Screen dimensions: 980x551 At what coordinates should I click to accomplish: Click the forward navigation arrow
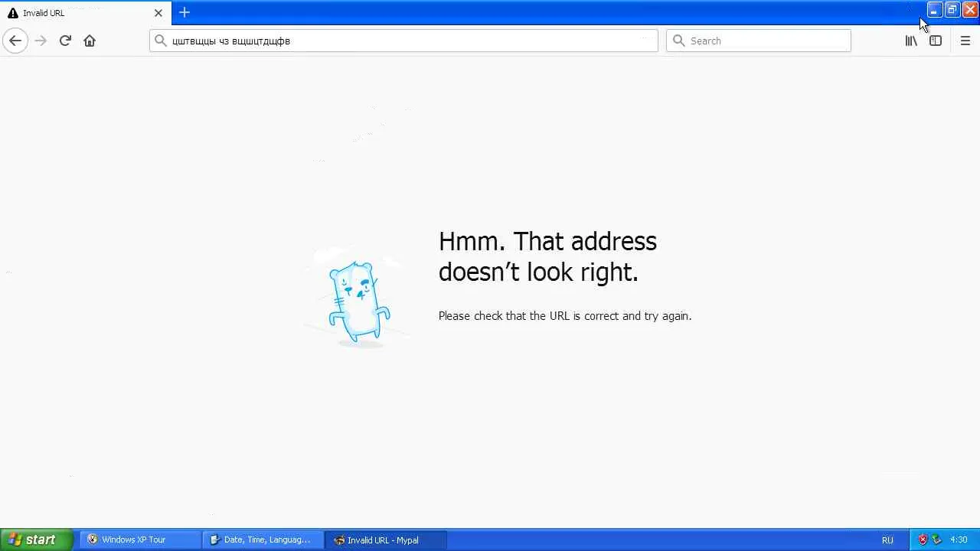pyautogui.click(x=41, y=41)
